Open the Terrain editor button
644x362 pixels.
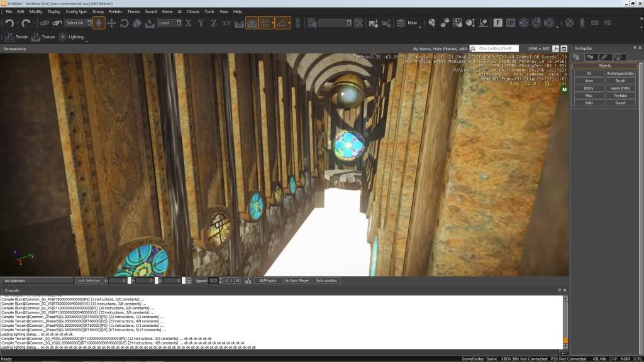tap(17, 37)
